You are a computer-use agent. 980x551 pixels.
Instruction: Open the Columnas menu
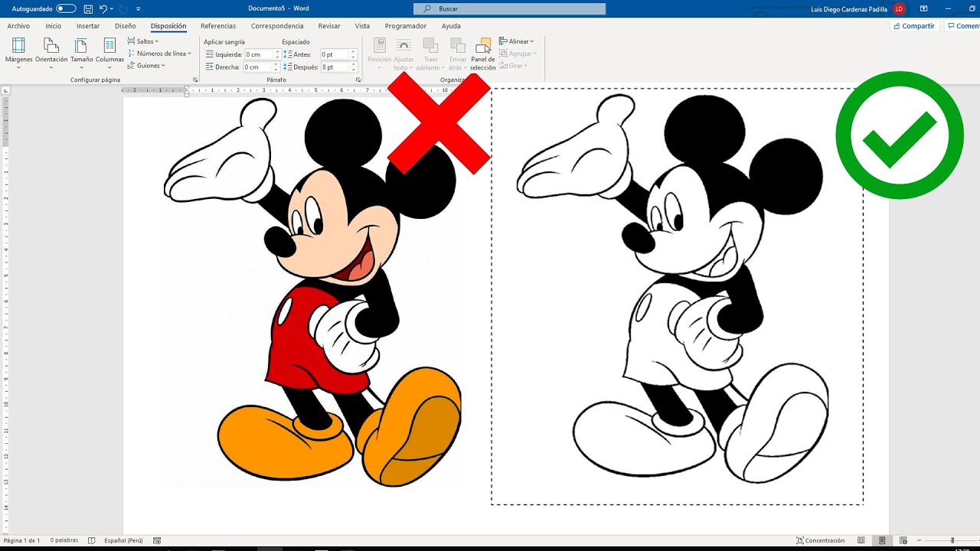tap(109, 52)
